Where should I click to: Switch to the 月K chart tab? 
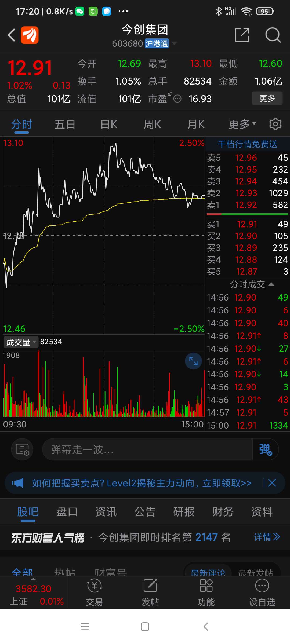(x=196, y=125)
